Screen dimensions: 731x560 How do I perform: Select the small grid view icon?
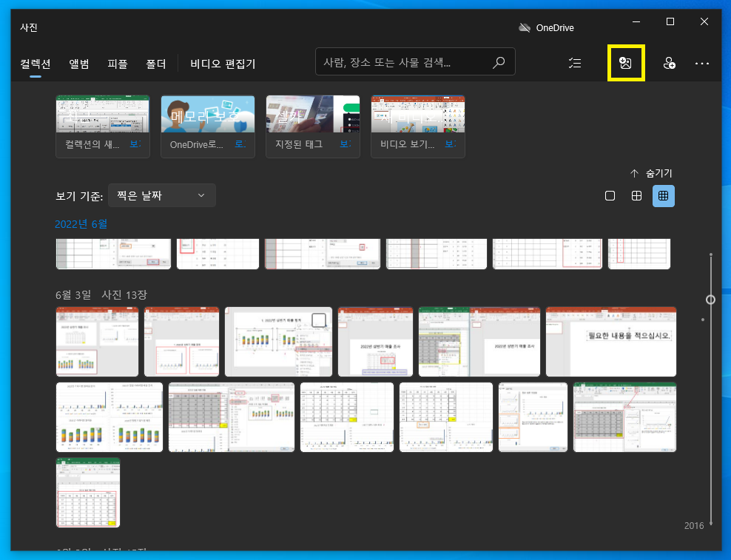point(664,196)
